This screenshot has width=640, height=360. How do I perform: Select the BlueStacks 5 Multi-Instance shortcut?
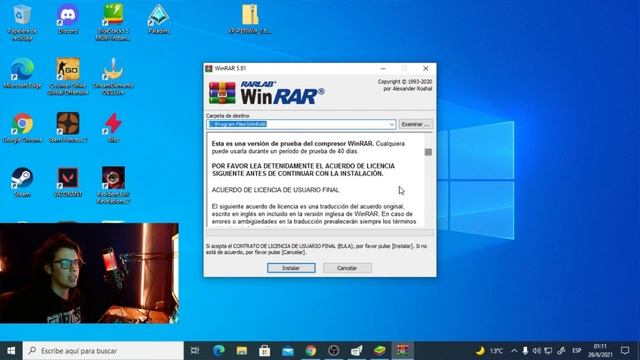pyautogui.click(x=113, y=22)
